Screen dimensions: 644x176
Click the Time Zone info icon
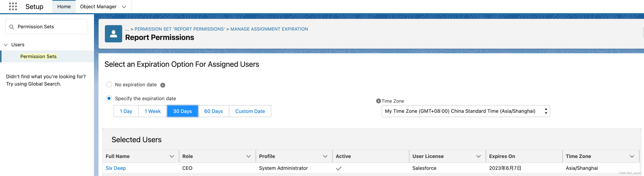click(x=379, y=101)
